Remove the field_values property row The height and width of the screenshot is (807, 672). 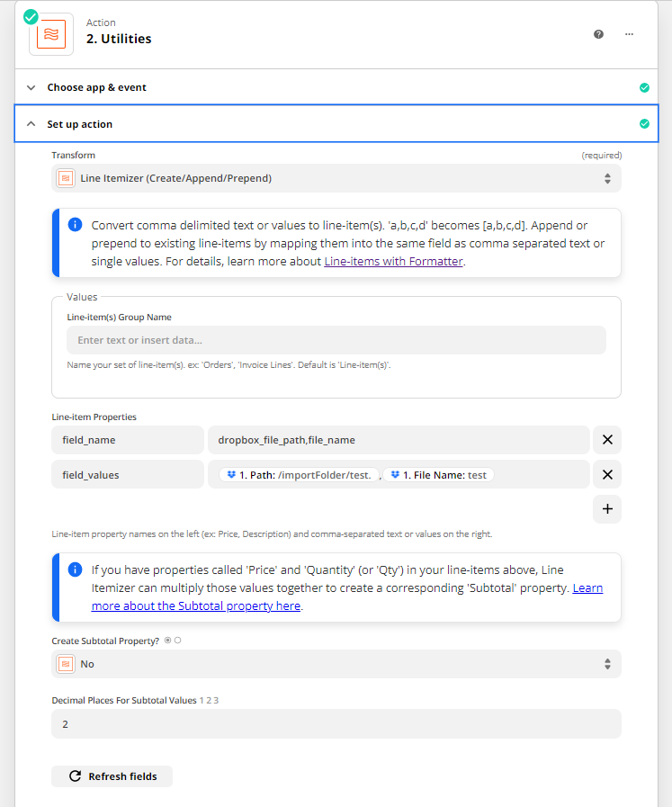[x=607, y=474]
